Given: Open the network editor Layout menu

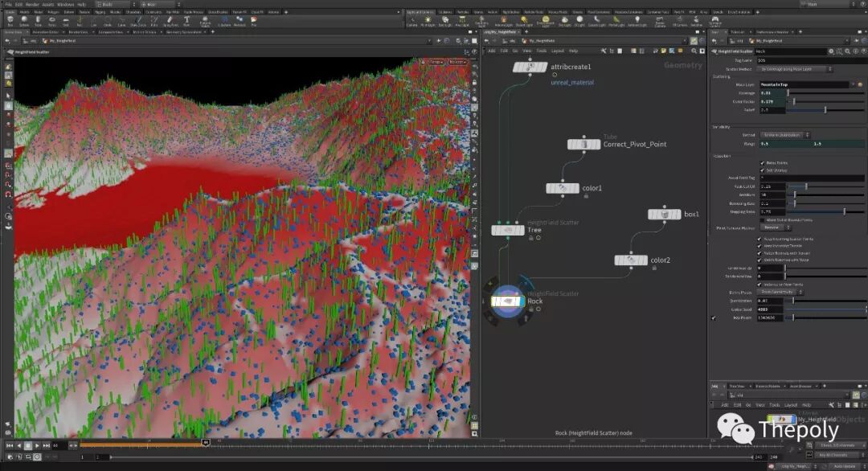Looking at the screenshot, I should [x=558, y=51].
